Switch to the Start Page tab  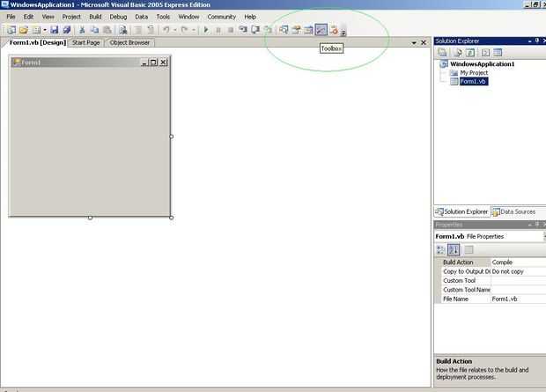coord(86,42)
